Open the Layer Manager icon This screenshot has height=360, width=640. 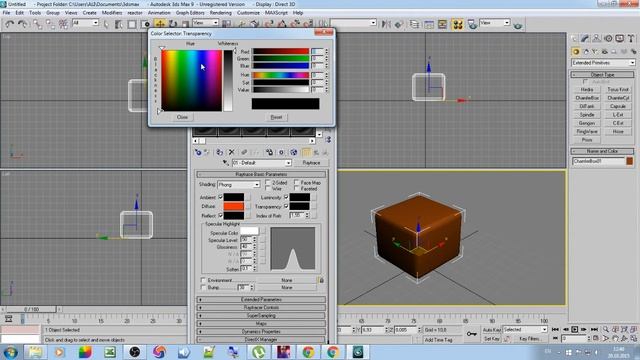tap(414, 24)
